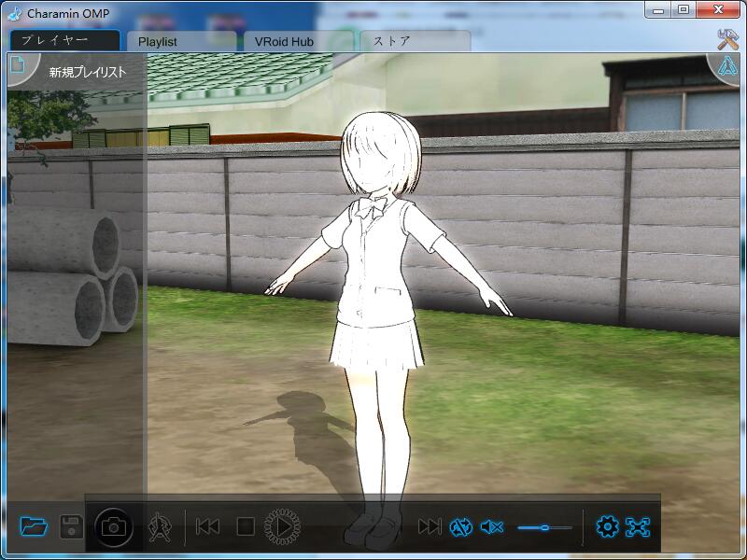Viewport: 747px width, 560px height.
Task: Toggle the repeat mode icon
Action: tap(461, 527)
